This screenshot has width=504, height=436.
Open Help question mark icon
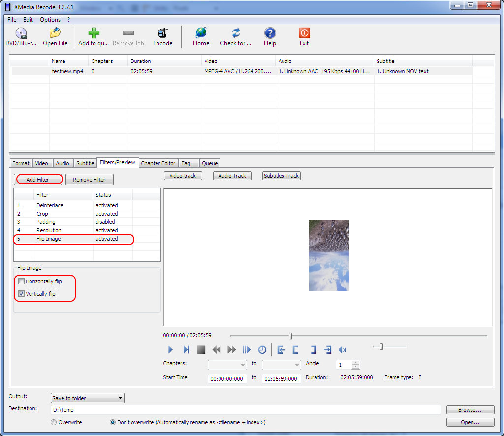click(270, 33)
